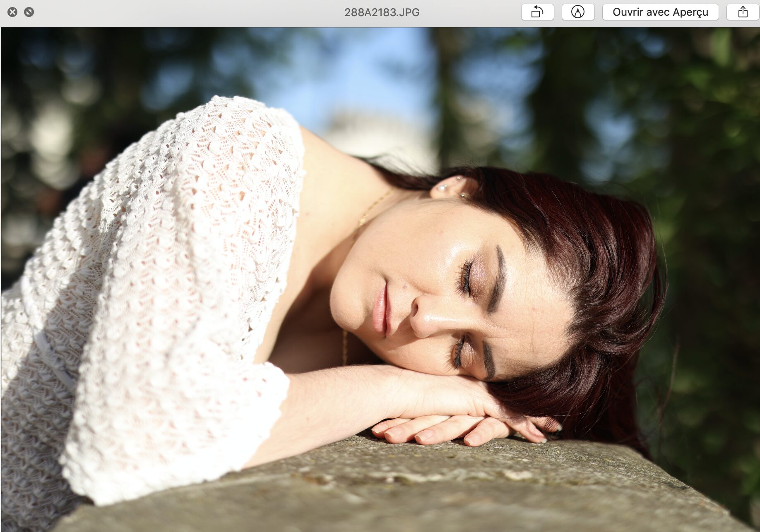Open the Share menu icon
This screenshot has height=532, width=760.
[743, 12]
